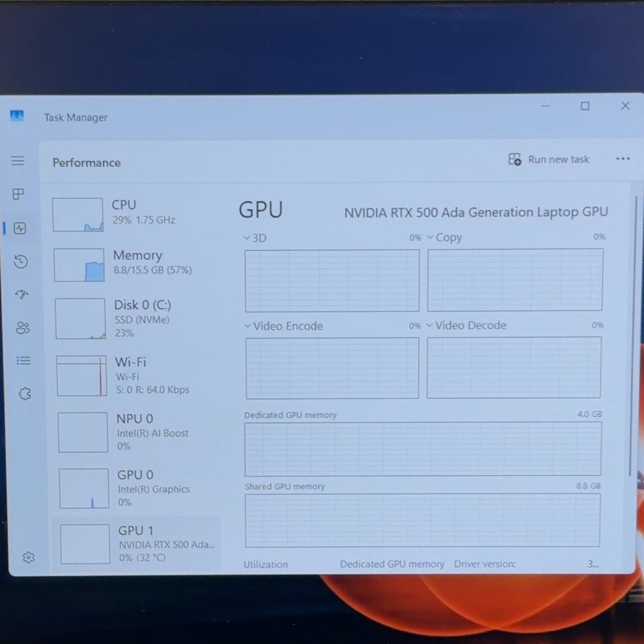Image resolution: width=644 pixels, height=644 pixels.
Task: Open the Video Encode engine dropdown
Action: pos(284,326)
